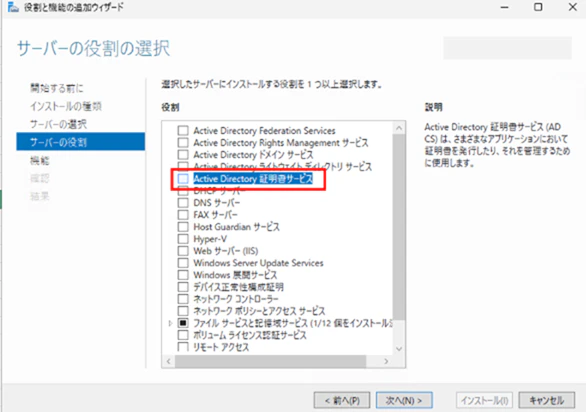Check ネットワーク ポリシーとアクセス サービス checkbox
The height and width of the screenshot is (412, 586).
183,311
